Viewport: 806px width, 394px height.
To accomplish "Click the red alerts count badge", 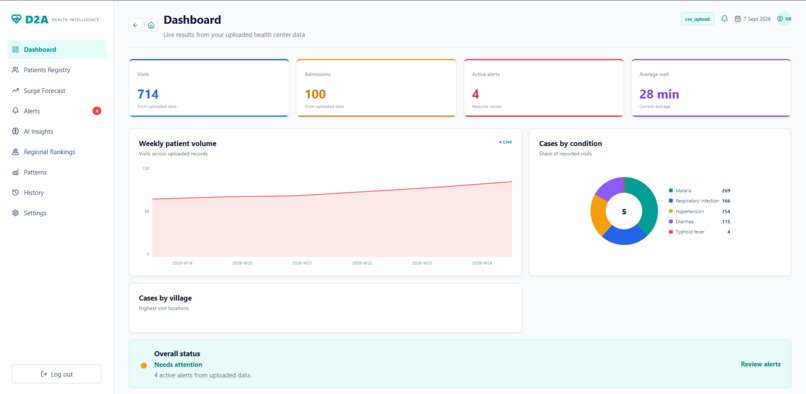I will (x=97, y=111).
